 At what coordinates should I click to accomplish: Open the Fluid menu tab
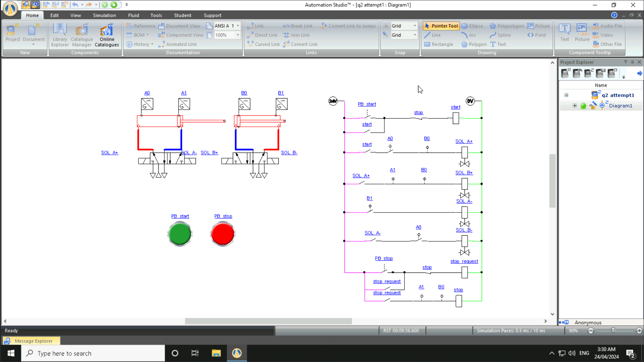click(133, 15)
